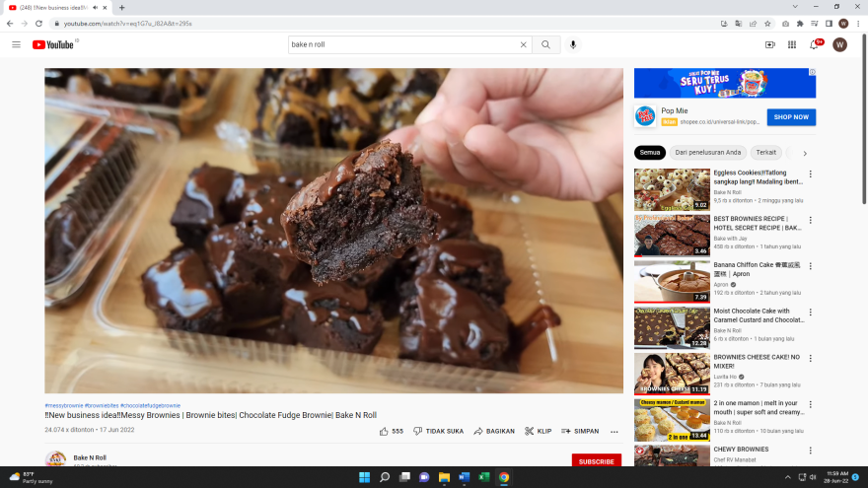Open options for BEST BROWNIES RECIPE video

tap(811, 220)
